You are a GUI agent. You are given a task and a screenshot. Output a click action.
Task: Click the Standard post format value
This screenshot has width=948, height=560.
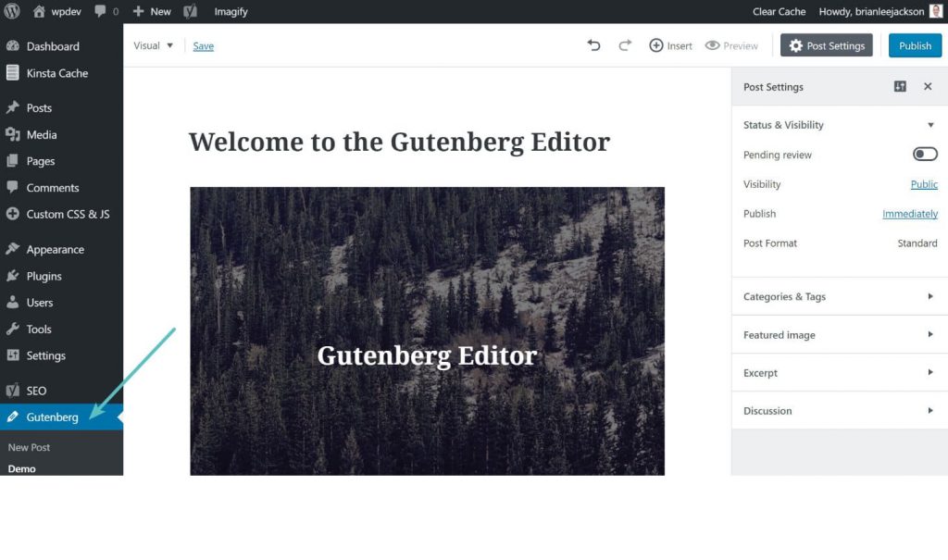917,243
